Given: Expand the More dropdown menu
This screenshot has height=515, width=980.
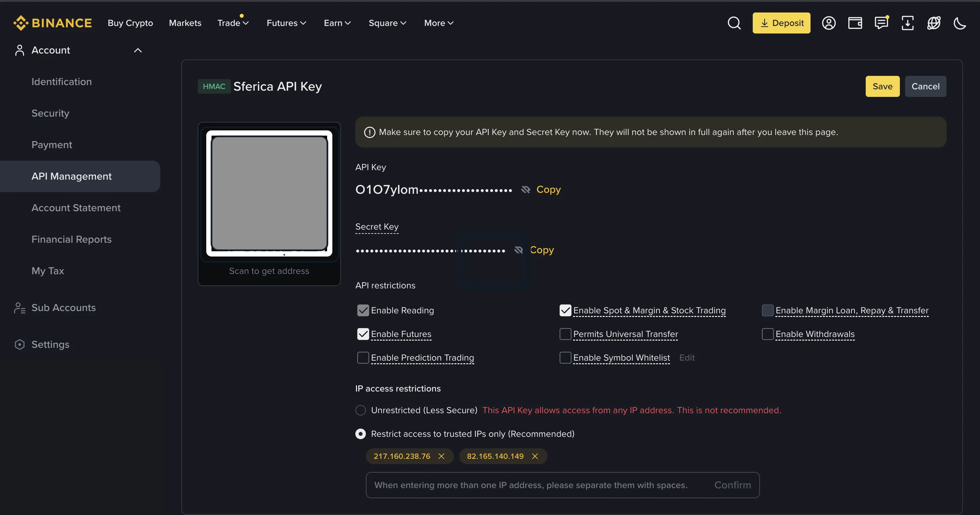Looking at the screenshot, I should tap(439, 23).
